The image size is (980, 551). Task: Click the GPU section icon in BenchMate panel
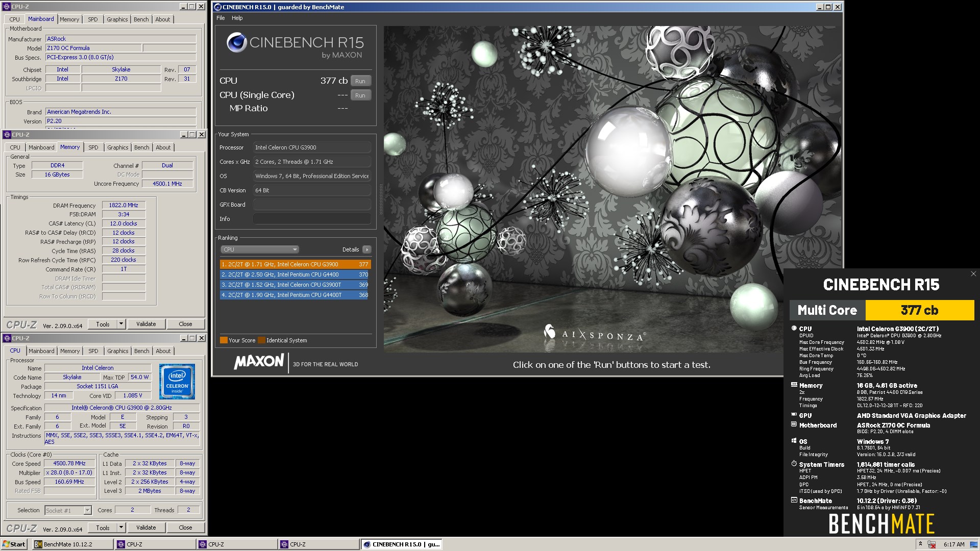point(794,415)
